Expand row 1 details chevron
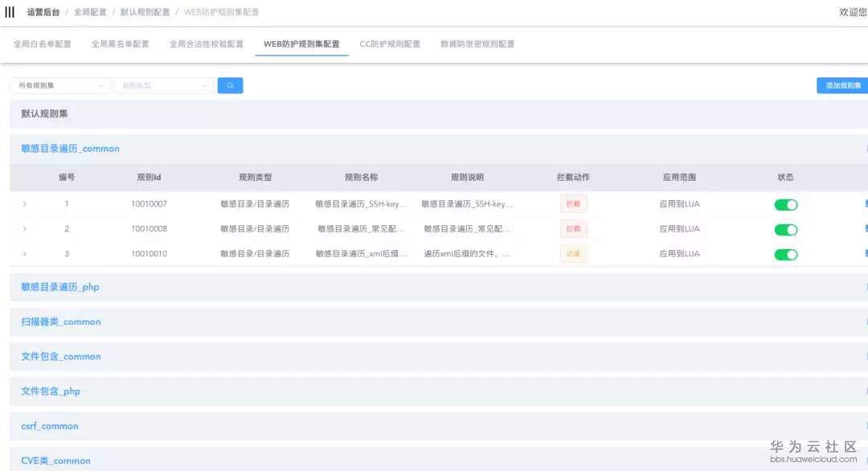This screenshot has width=868, height=471. [24, 204]
